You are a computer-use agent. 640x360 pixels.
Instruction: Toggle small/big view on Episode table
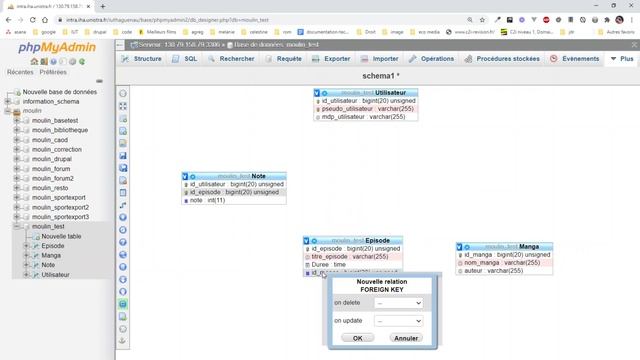pos(307,241)
